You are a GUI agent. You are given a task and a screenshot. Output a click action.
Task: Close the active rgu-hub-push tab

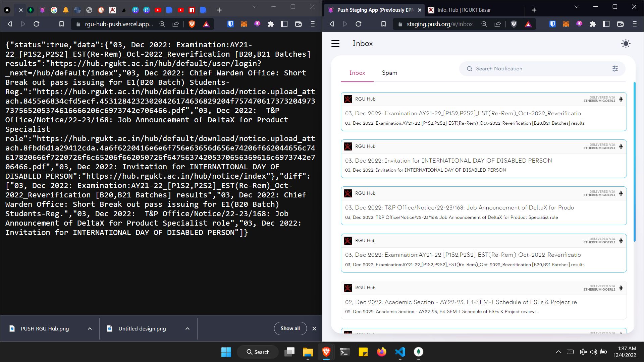pyautogui.click(x=21, y=10)
